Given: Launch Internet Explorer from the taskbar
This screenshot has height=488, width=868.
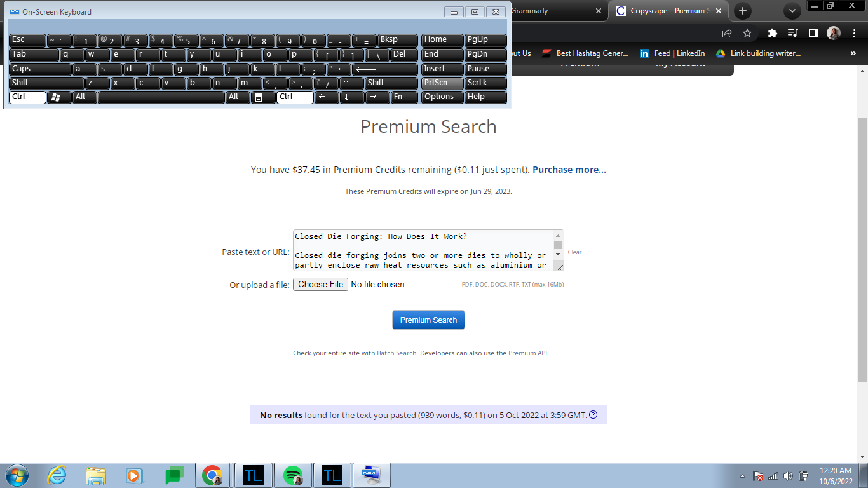Looking at the screenshot, I should click(57, 475).
